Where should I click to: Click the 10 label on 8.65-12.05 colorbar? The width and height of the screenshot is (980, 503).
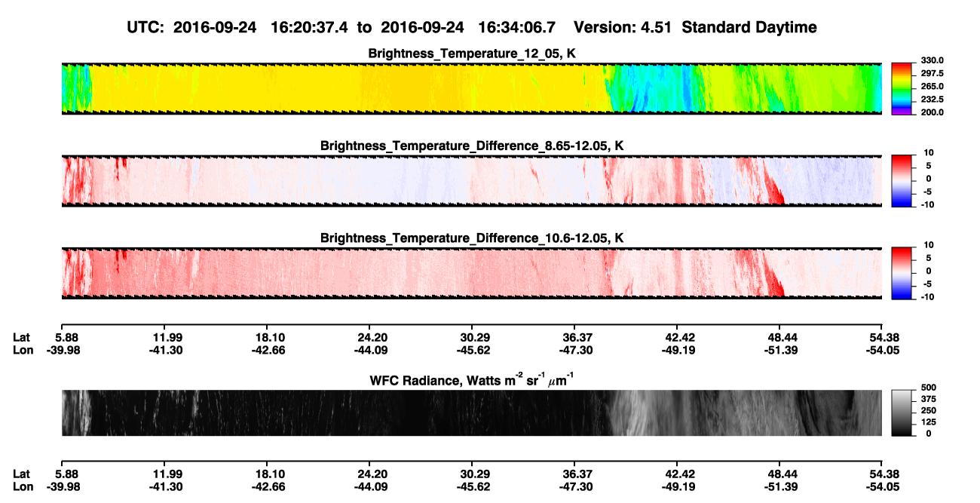pos(927,152)
